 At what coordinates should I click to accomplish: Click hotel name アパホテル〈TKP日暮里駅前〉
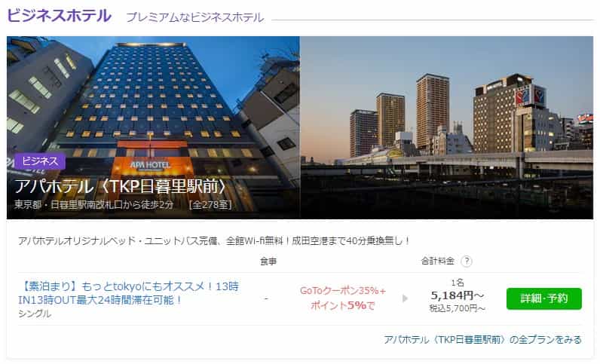coord(121,186)
